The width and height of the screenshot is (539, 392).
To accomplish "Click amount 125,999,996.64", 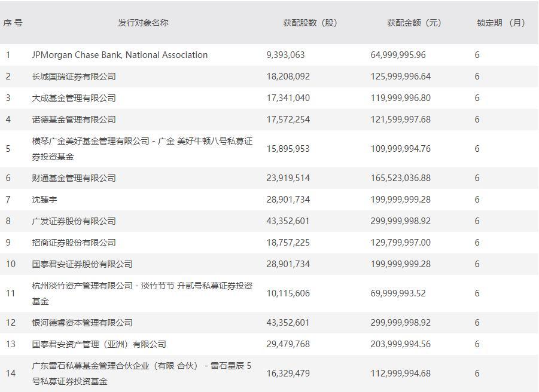I will 400,76.
